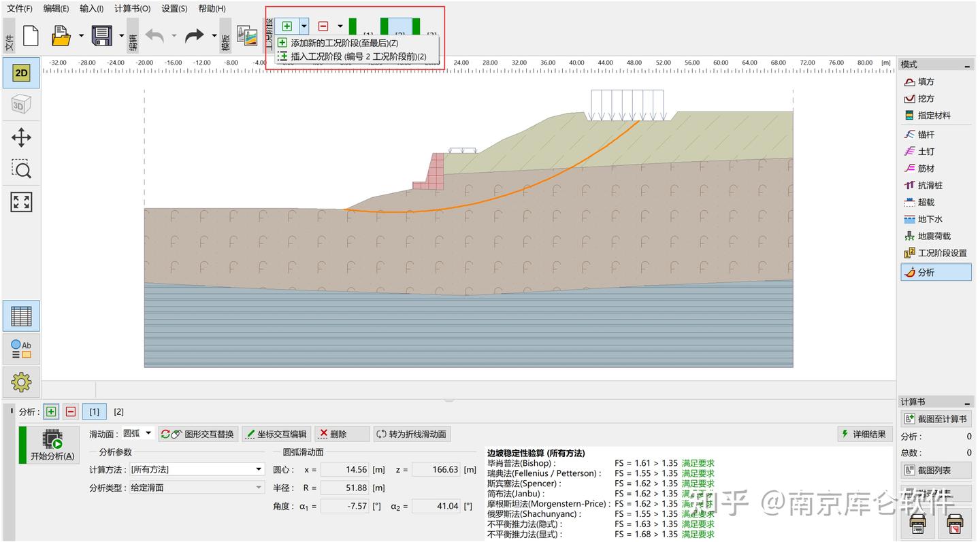
Task: Fit the model to the view
Action: (x=20, y=201)
